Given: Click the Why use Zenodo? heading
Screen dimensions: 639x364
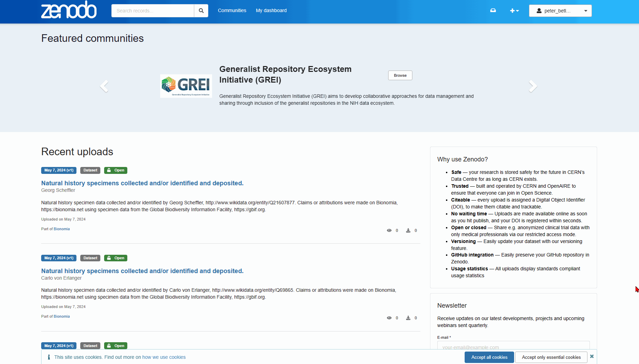Looking at the screenshot, I should pos(462,159).
